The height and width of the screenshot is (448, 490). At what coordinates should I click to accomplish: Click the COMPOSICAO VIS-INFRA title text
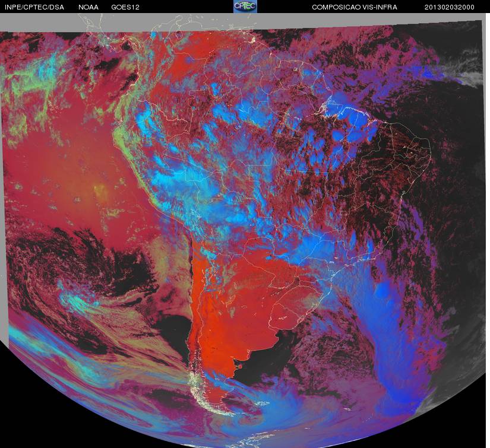pyautogui.click(x=355, y=7)
